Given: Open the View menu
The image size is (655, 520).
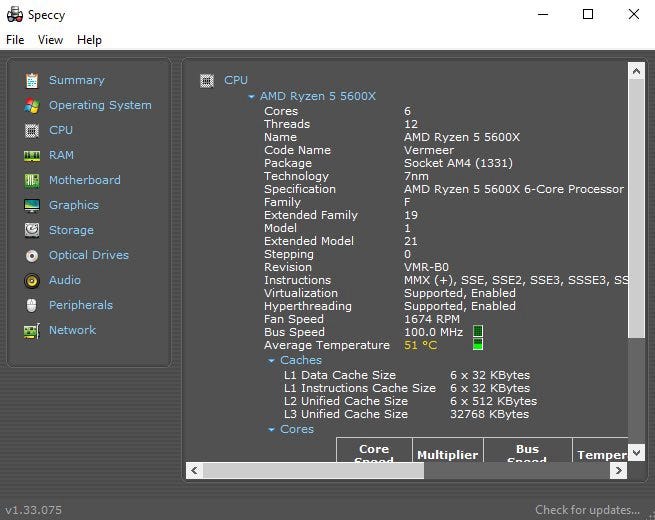Looking at the screenshot, I should [x=50, y=40].
